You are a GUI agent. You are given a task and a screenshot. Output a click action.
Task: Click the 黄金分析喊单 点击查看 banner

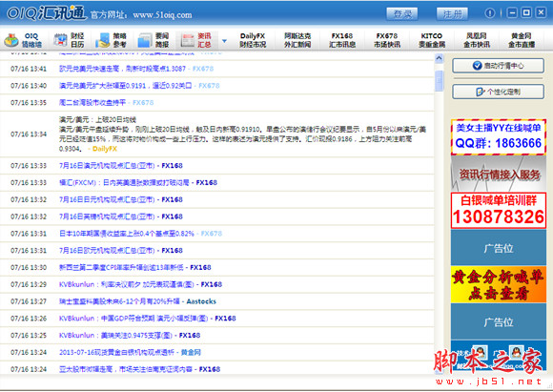[498, 284]
